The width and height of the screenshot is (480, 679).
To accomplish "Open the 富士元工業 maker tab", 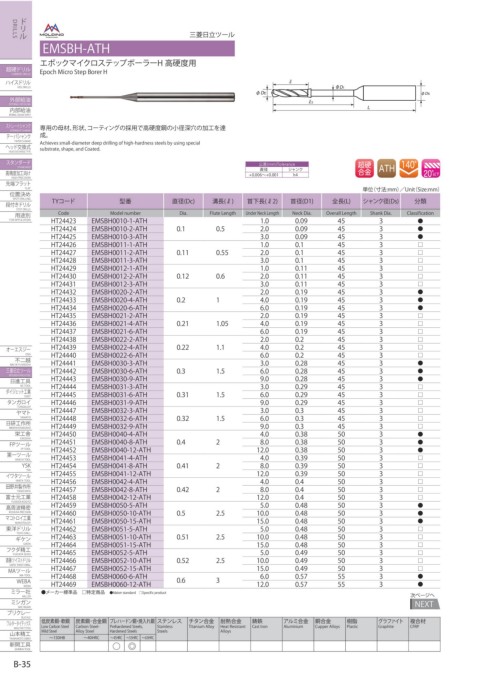I will [x=16, y=498].
